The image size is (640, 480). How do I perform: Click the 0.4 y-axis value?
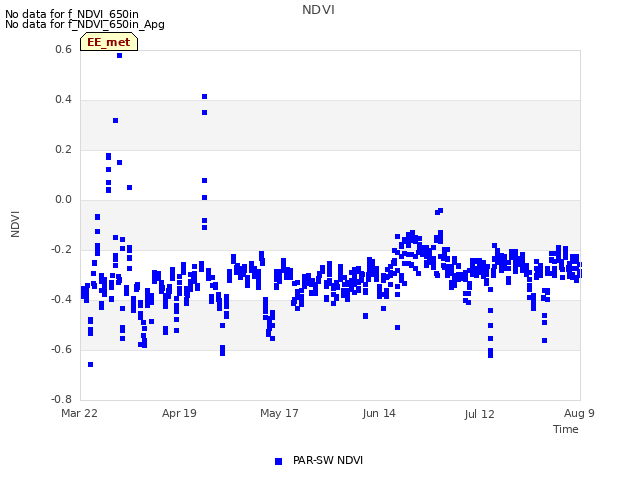(x=63, y=100)
